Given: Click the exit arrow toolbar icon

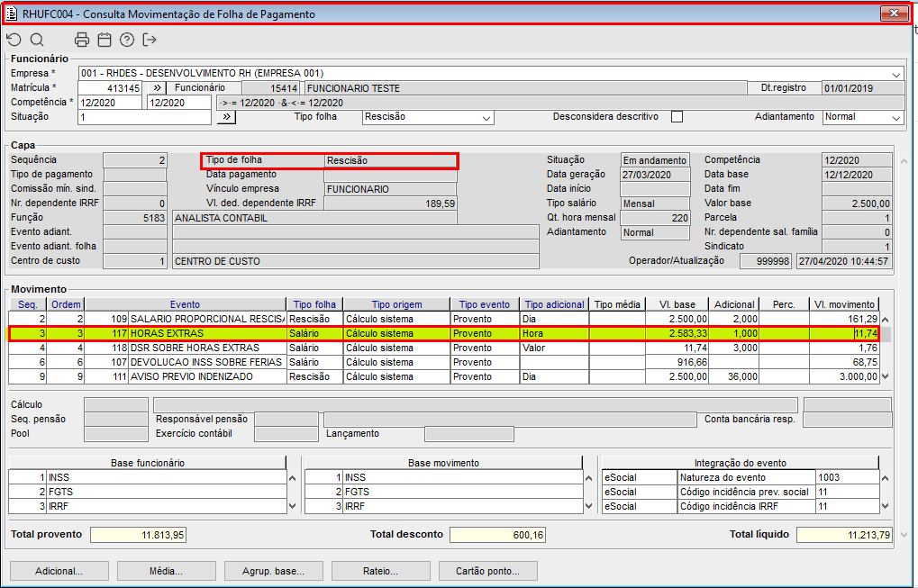Looking at the screenshot, I should [x=150, y=40].
